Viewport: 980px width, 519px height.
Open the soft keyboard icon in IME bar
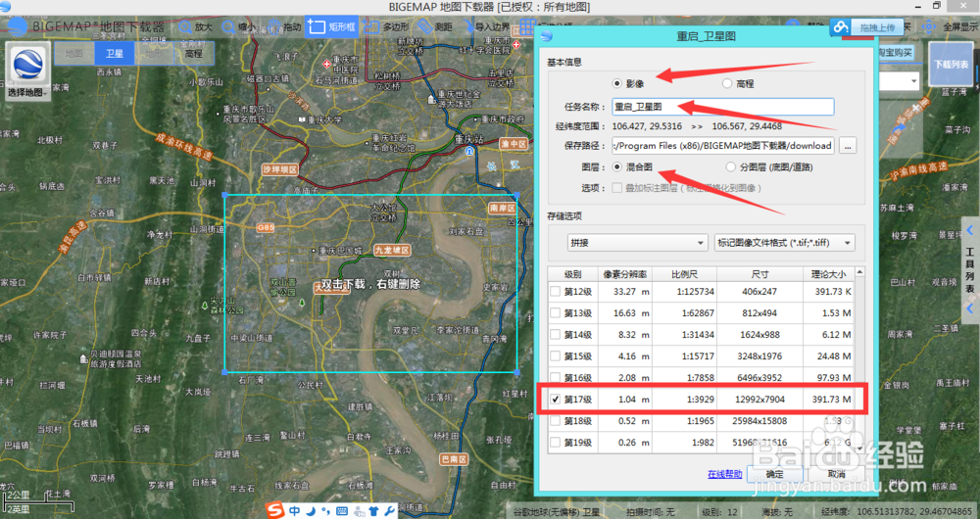coord(342,511)
